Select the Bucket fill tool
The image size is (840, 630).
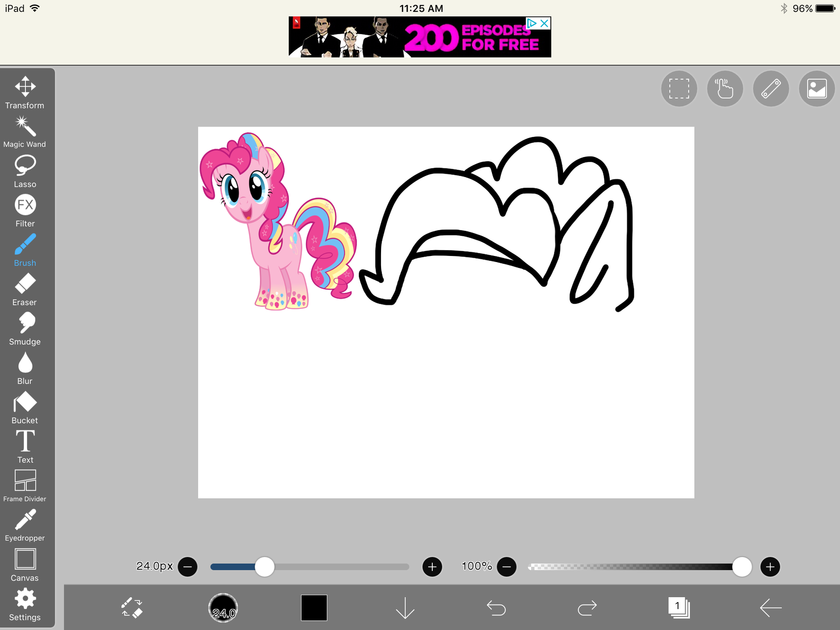click(25, 408)
